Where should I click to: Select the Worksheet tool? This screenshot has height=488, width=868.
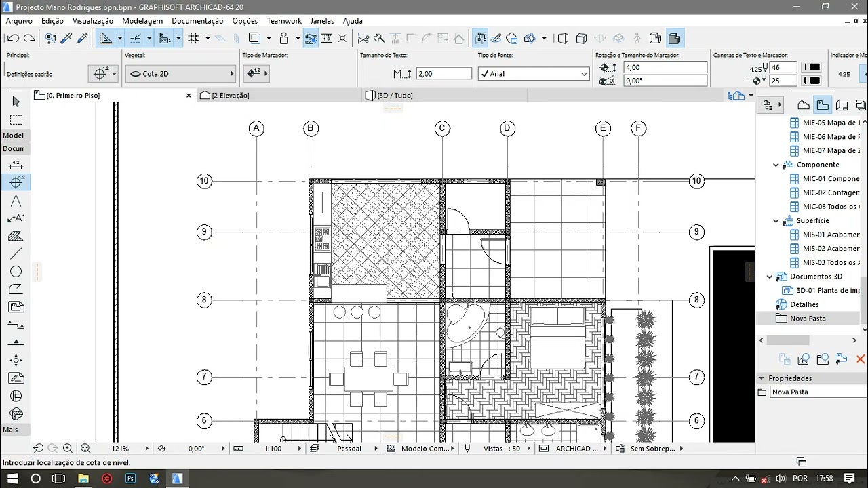[x=16, y=378]
